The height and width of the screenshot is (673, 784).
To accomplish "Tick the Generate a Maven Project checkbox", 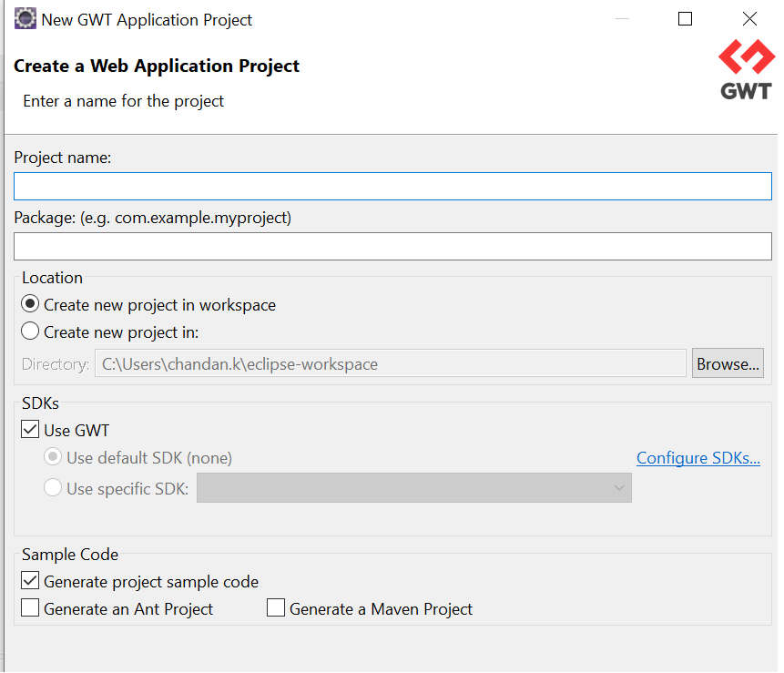I will pos(276,608).
